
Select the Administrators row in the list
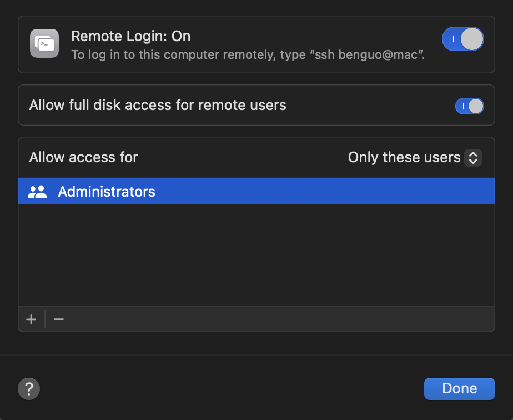click(x=256, y=192)
